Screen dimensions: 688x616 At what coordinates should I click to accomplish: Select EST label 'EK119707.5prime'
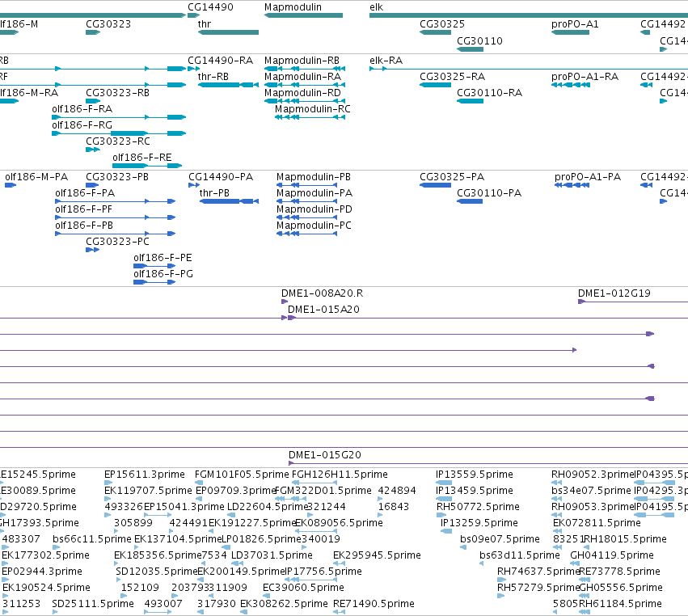click(148, 491)
